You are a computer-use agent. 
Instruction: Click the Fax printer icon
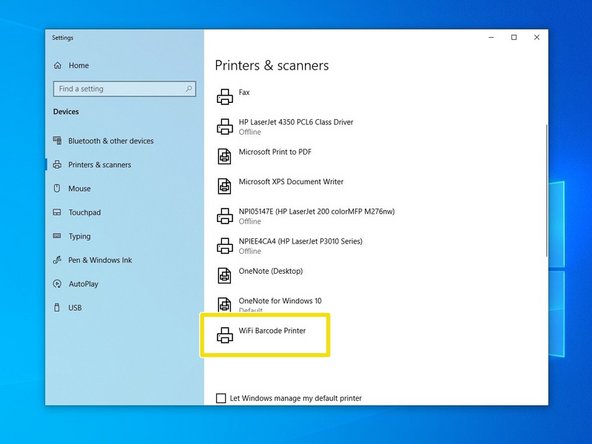click(225, 97)
